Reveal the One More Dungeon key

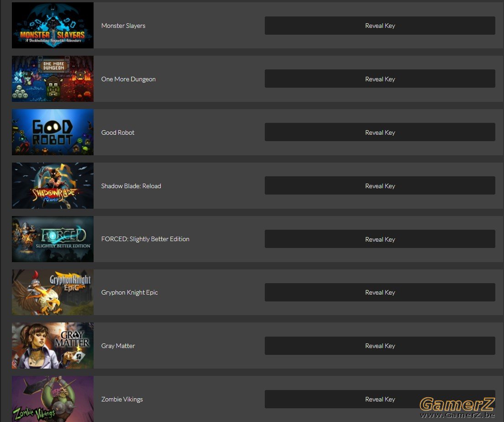(380, 79)
